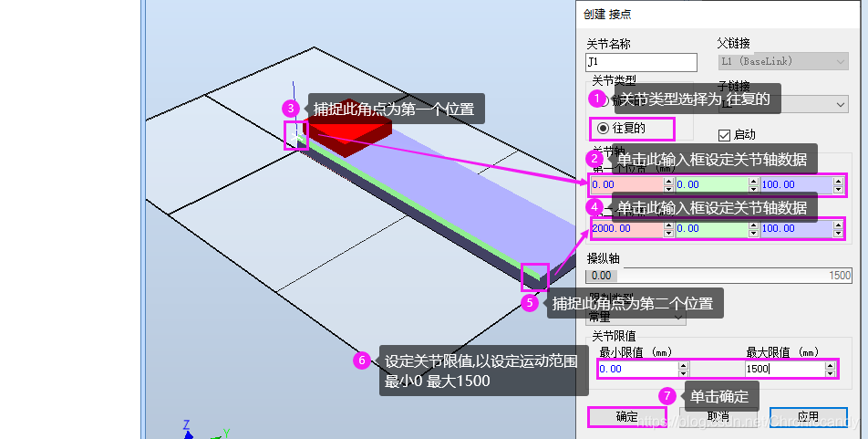Viewport: 868px width, 439px height.
Task: Click first position Z field showing 100.00
Action: tap(797, 184)
